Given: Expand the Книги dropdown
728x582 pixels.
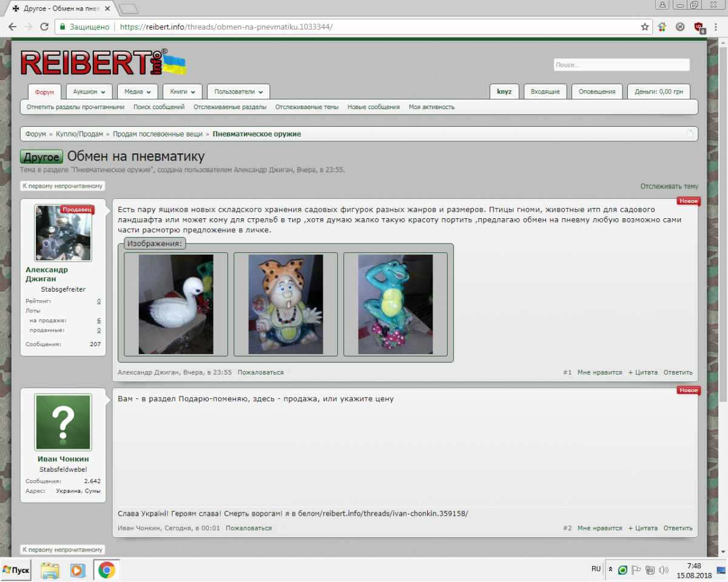Looking at the screenshot, I should (183, 92).
